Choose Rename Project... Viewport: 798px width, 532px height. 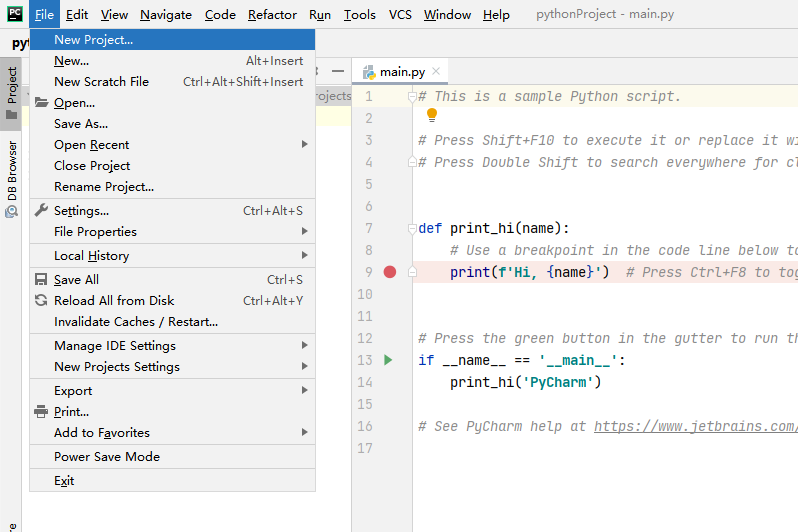tap(173, 187)
